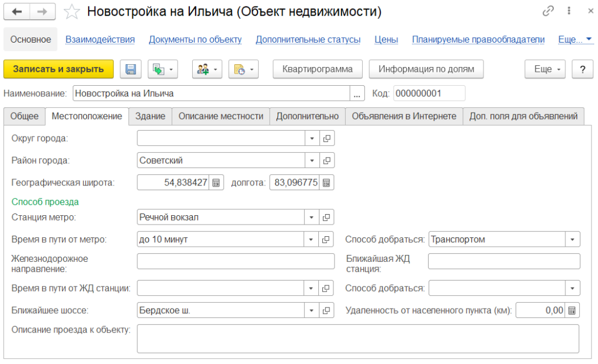Viewport: 598px width, 364px height.
Task: Open calculator for geographic latitude field
Action: click(x=215, y=183)
